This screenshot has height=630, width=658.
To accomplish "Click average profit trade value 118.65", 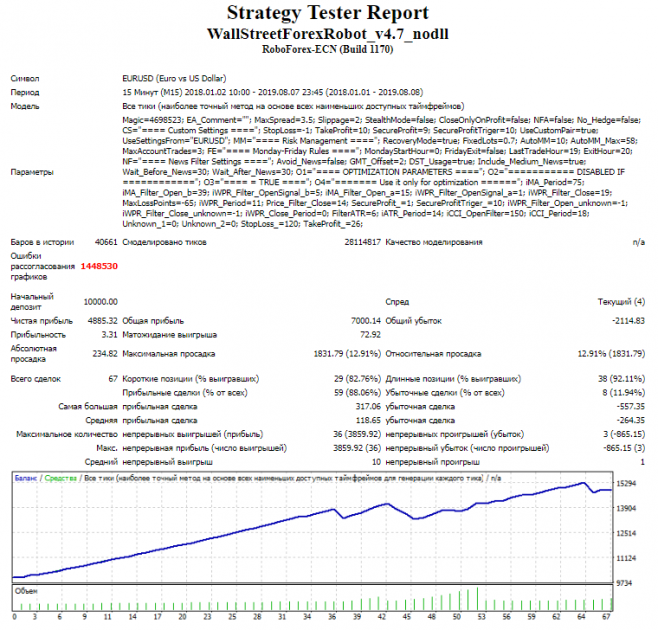I will pyautogui.click(x=368, y=421).
